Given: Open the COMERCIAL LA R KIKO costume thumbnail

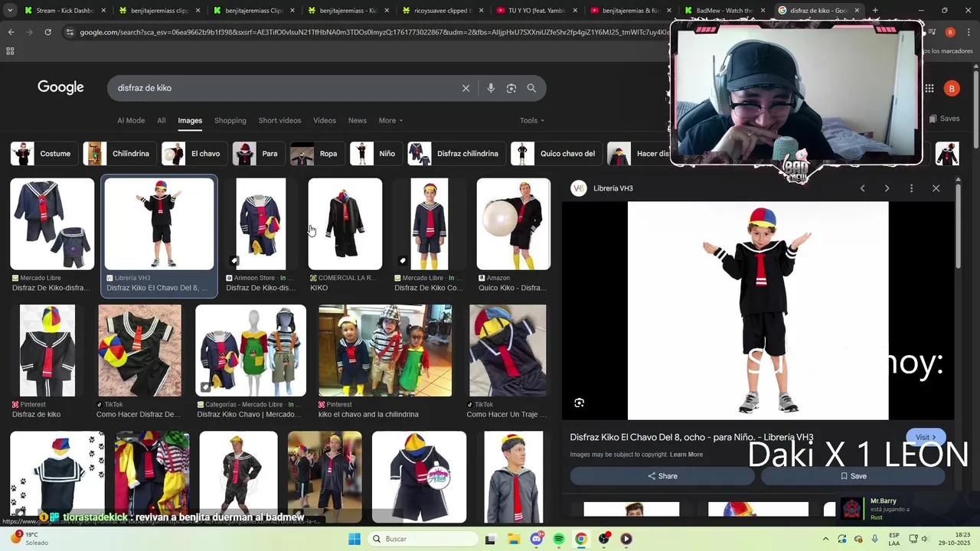Looking at the screenshot, I should coord(345,224).
